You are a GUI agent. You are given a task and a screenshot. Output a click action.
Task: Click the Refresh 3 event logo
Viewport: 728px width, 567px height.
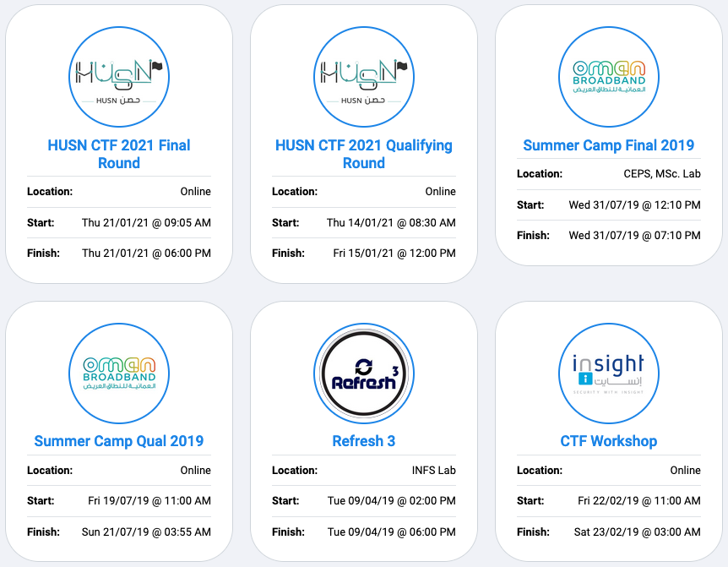tap(364, 373)
